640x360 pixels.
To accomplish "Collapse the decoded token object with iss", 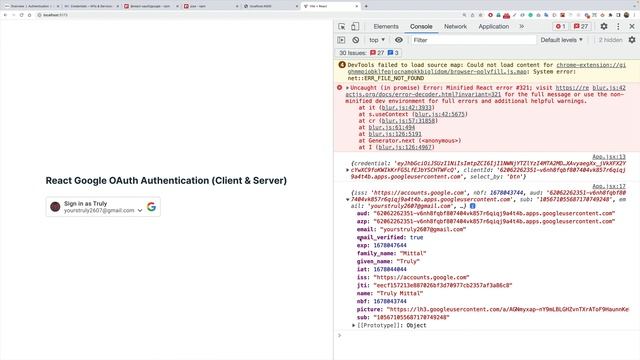I will pyautogui.click(x=347, y=200).
